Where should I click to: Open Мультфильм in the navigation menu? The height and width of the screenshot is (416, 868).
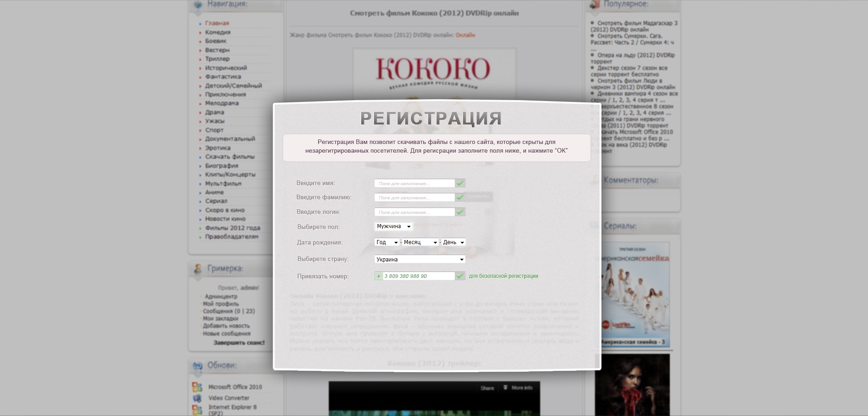pos(223,184)
